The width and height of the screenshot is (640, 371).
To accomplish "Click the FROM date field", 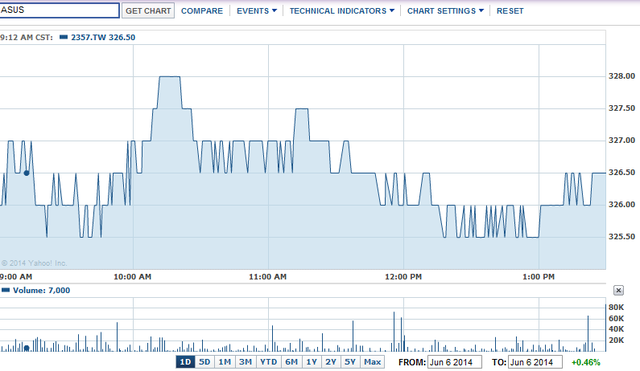I will pyautogui.click(x=455, y=362).
